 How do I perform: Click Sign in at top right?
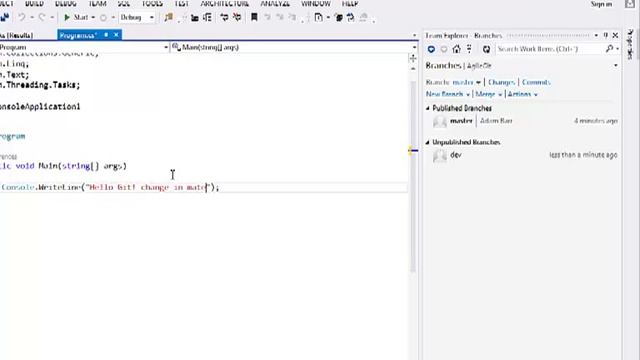[601, 4]
